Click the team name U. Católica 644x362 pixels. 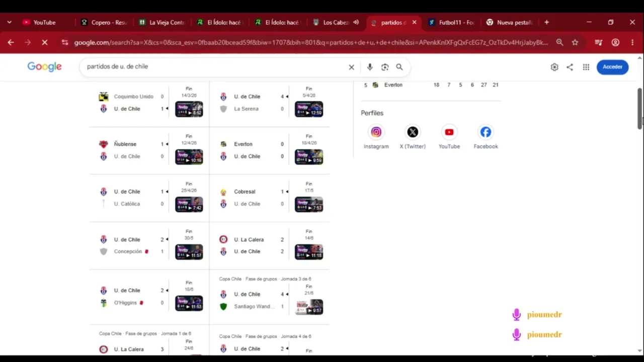click(127, 204)
